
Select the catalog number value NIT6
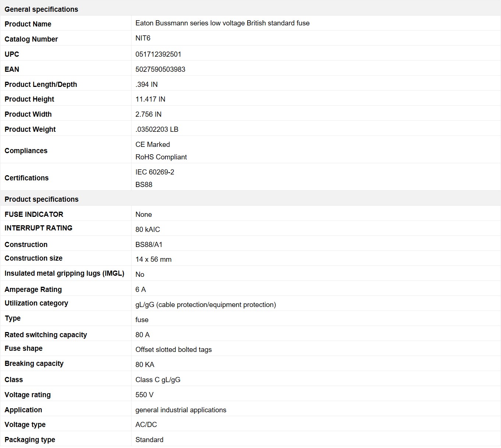(x=143, y=38)
